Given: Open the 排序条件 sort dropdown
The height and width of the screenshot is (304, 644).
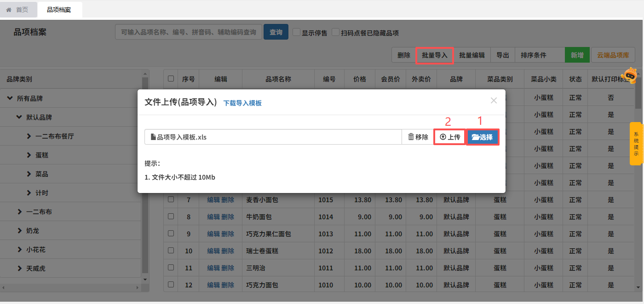Looking at the screenshot, I should 540,55.
